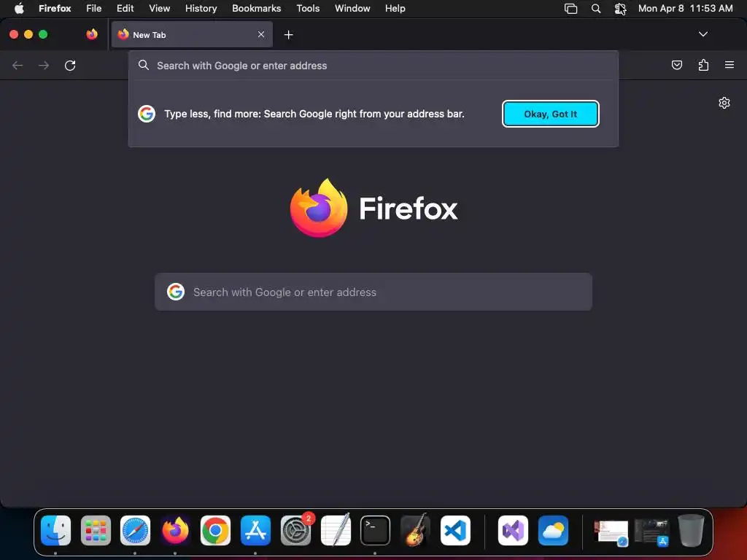
Task: Open Trash in the Dock
Action: pos(691,530)
